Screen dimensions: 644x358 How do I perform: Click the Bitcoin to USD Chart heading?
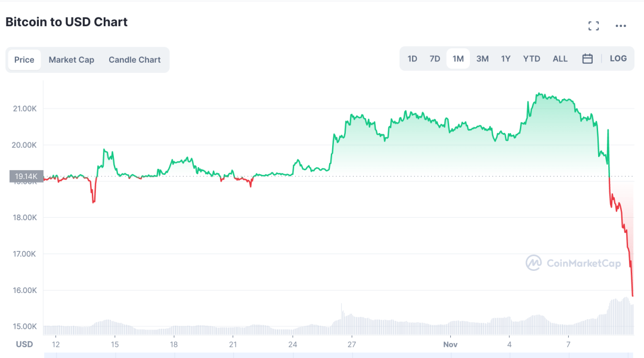(x=66, y=22)
